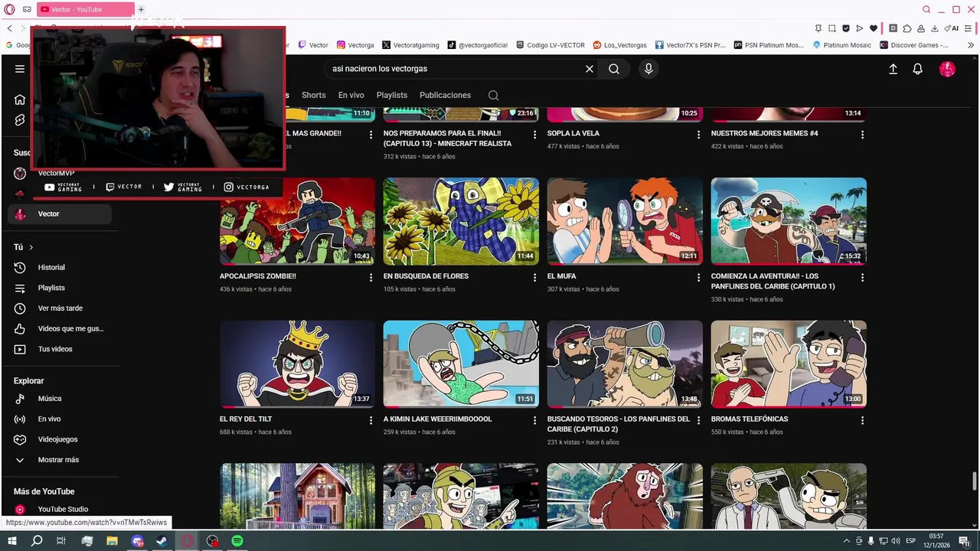Image resolution: width=980 pixels, height=551 pixels.
Task: Open the YouTube hamburger guide menu
Action: pyautogui.click(x=20, y=69)
